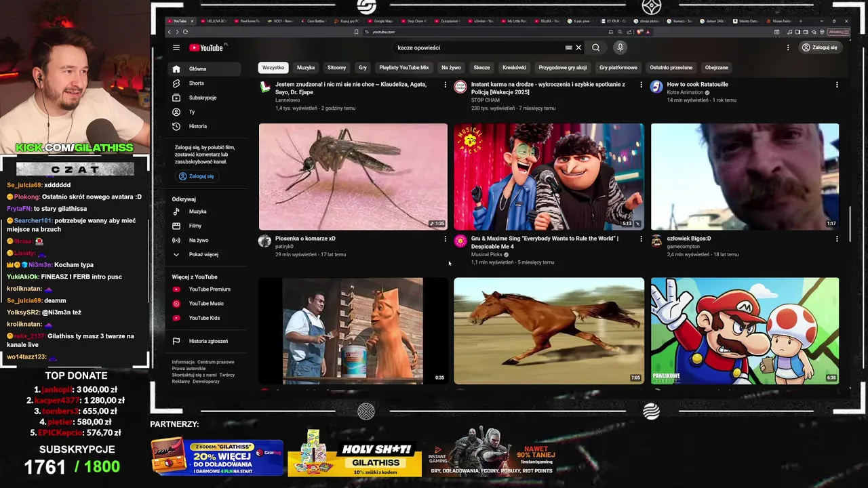Open YouTube Music link
The width and height of the screenshot is (868, 488).
(204, 304)
